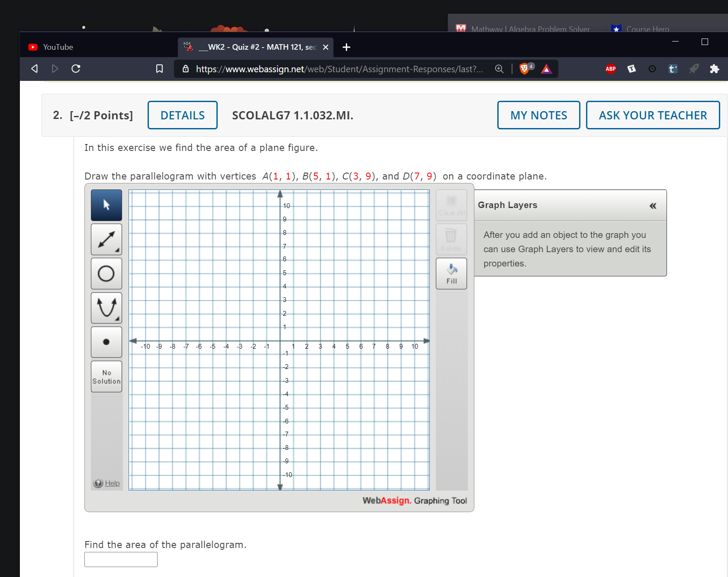Click the line tool's small corner arrow

[117, 250]
